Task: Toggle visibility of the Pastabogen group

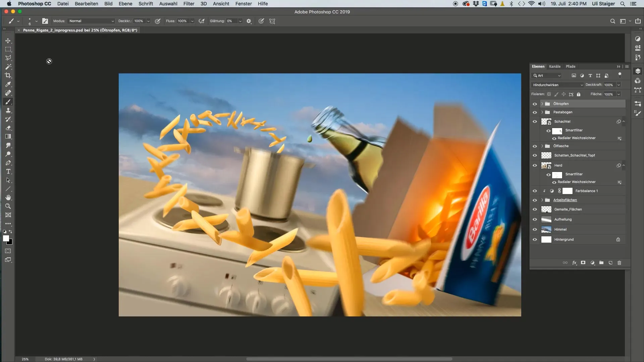Action: point(535,112)
